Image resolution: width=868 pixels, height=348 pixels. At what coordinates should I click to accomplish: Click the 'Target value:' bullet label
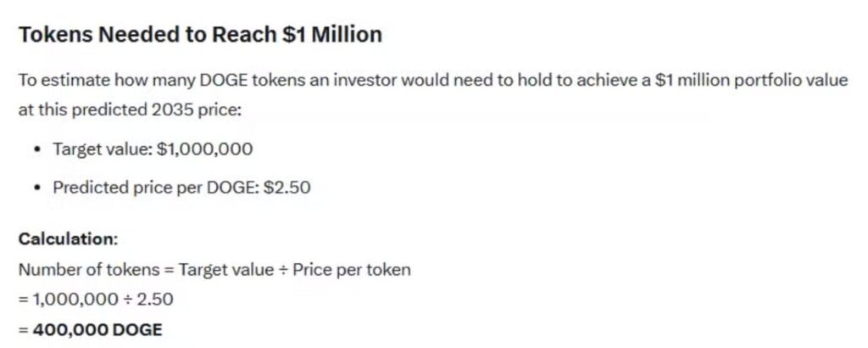coord(103,149)
